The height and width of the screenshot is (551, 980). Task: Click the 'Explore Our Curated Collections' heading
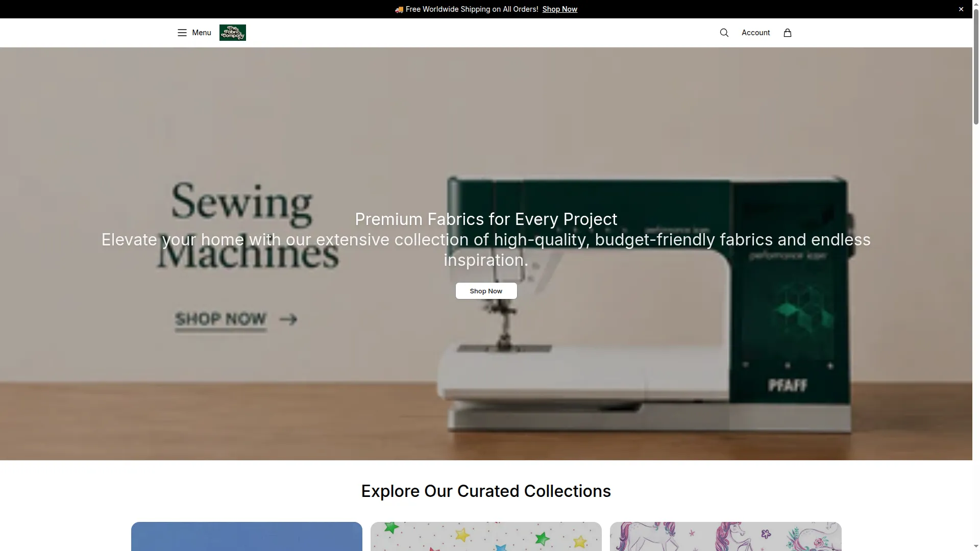click(486, 491)
